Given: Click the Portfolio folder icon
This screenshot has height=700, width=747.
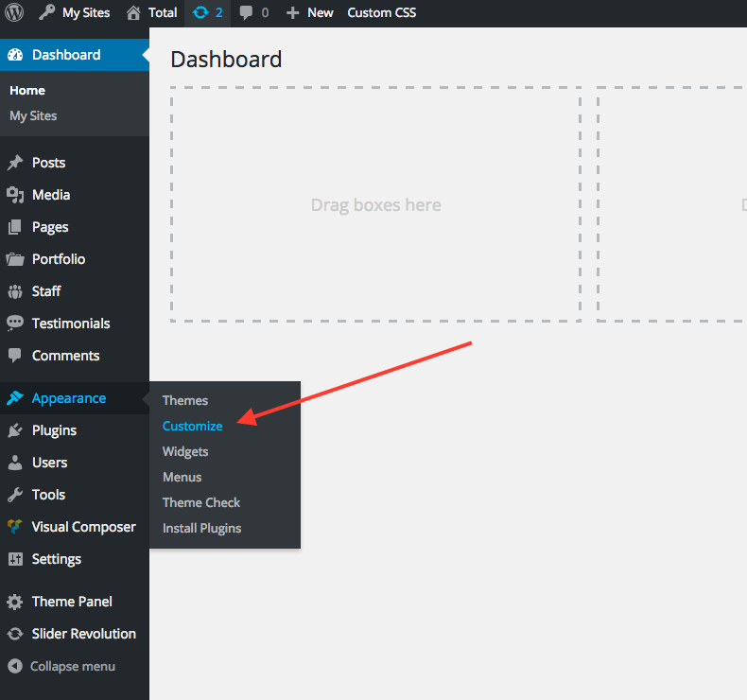Looking at the screenshot, I should click(15, 259).
